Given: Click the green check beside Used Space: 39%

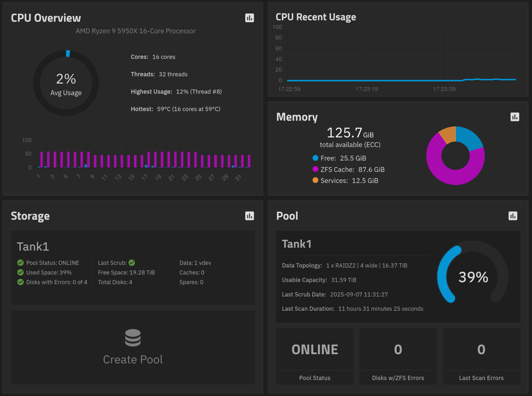Looking at the screenshot, I should click(20, 272).
